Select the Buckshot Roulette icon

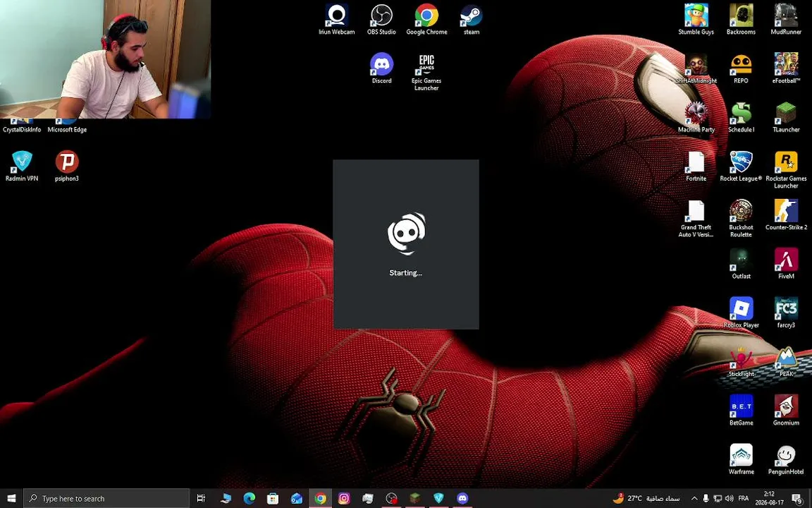(x=741, y=218)
